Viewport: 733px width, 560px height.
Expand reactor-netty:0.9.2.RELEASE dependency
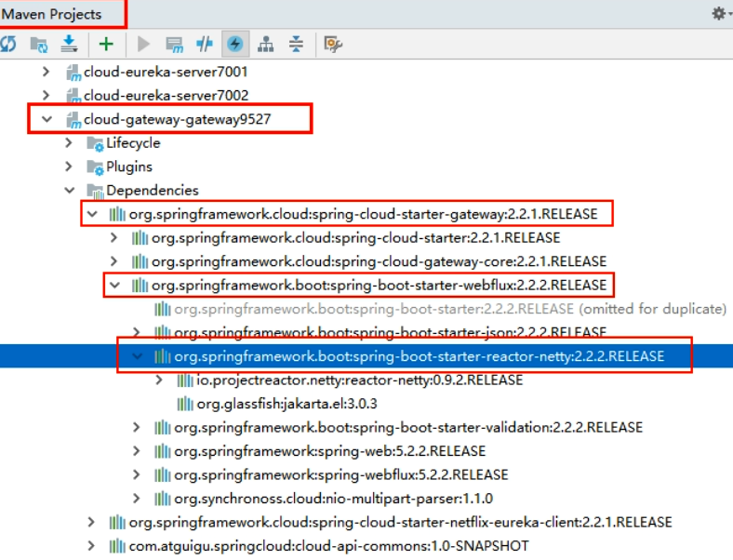(x=159, y=380)
